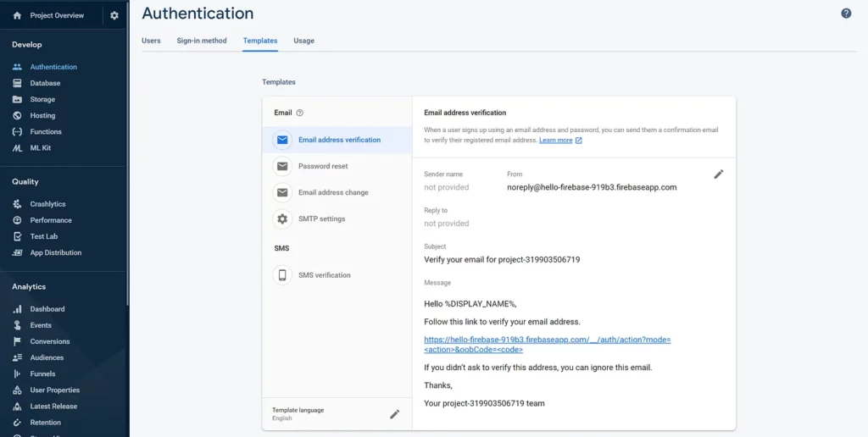
Task: Click the Hosting globe icon
Action: click(17, 116)
